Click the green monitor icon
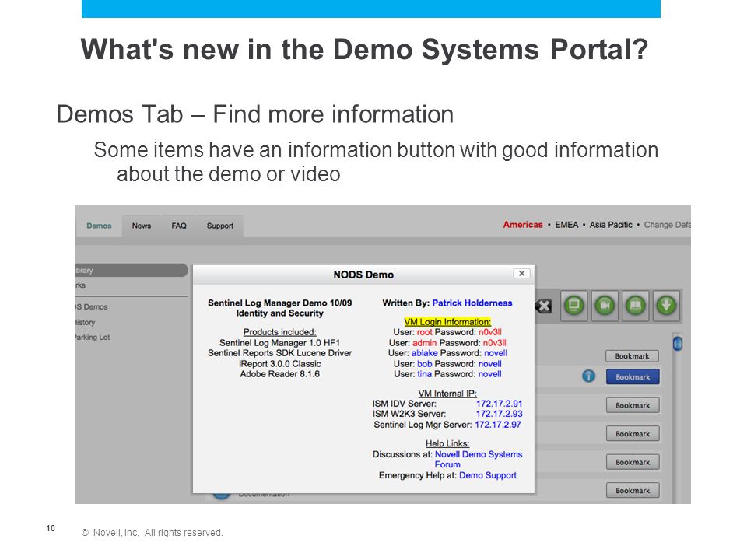 [574, 305]
